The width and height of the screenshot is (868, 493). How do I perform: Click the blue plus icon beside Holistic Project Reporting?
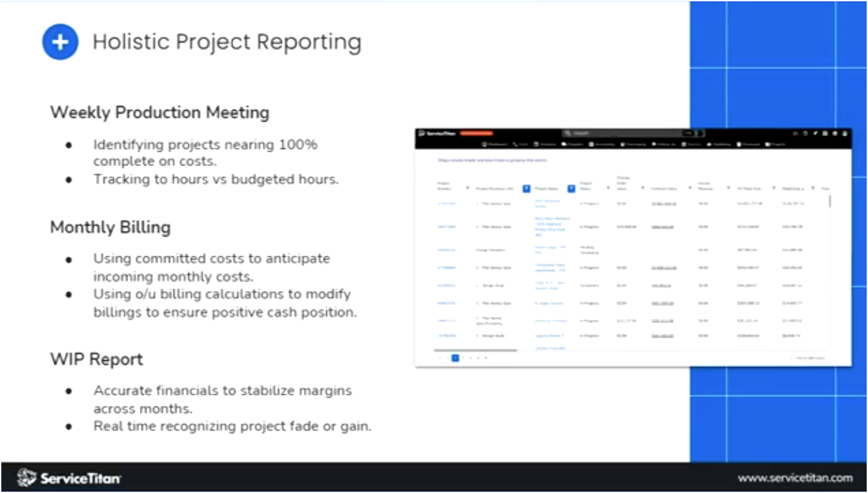point(60,41)
